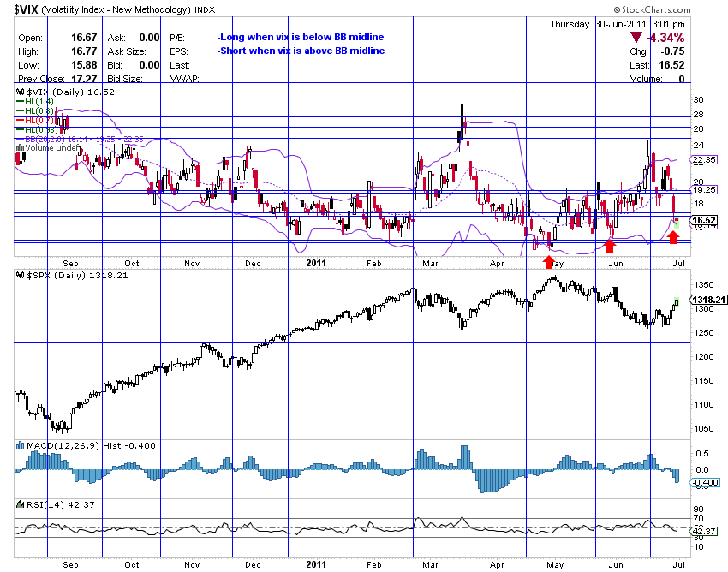Click the red arrow below May lows
Image resolution: width=728 pixels, height=572 pixels.
[549, 263]
